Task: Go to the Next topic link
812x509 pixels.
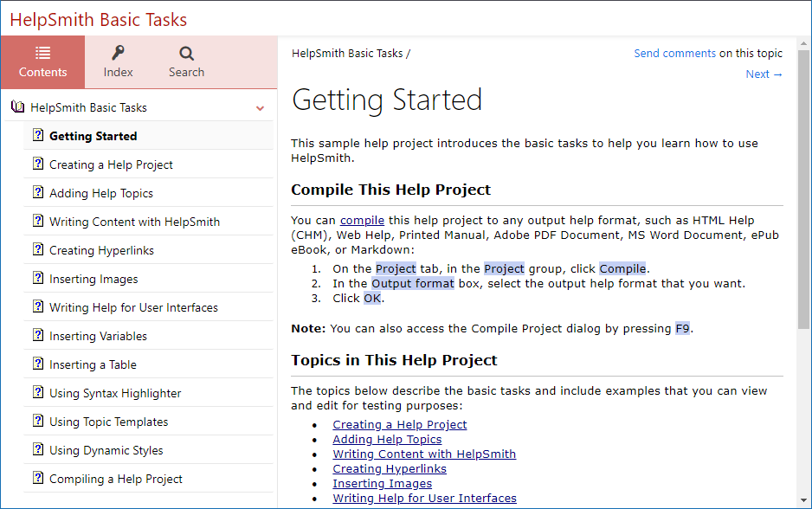Action: tap(764, 74)
